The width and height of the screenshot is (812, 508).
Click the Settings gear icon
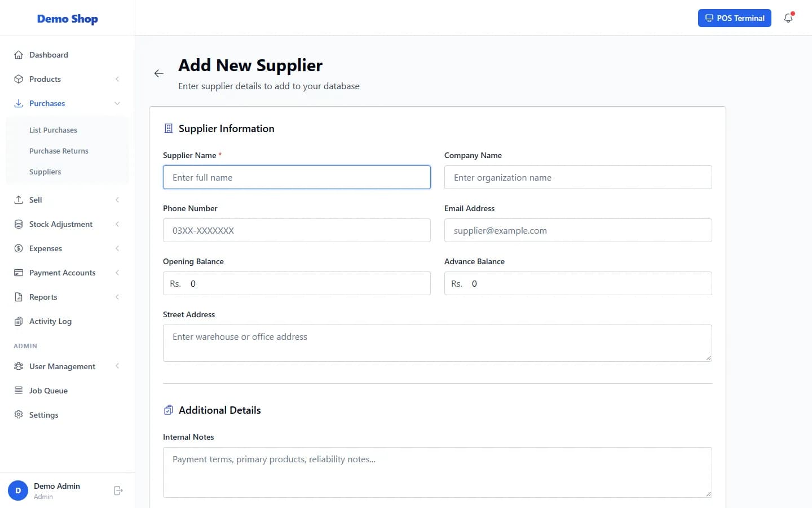pos(19,415)
